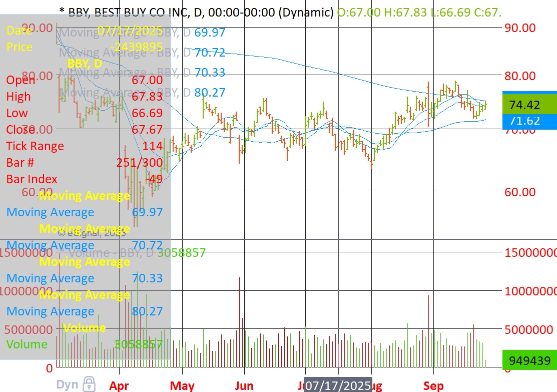557x392 pixels.
Task: Click the lock icon beside Dyn
Action: tap(89, 384)
